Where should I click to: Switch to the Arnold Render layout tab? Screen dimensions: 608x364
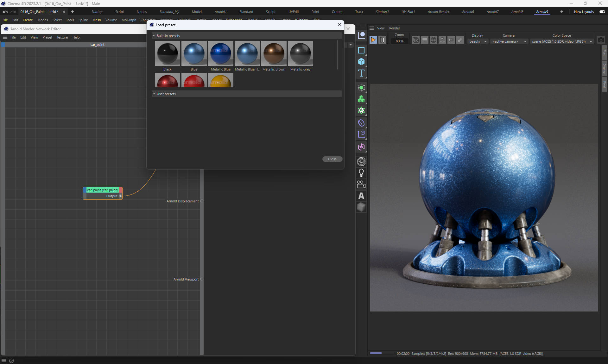438,12
